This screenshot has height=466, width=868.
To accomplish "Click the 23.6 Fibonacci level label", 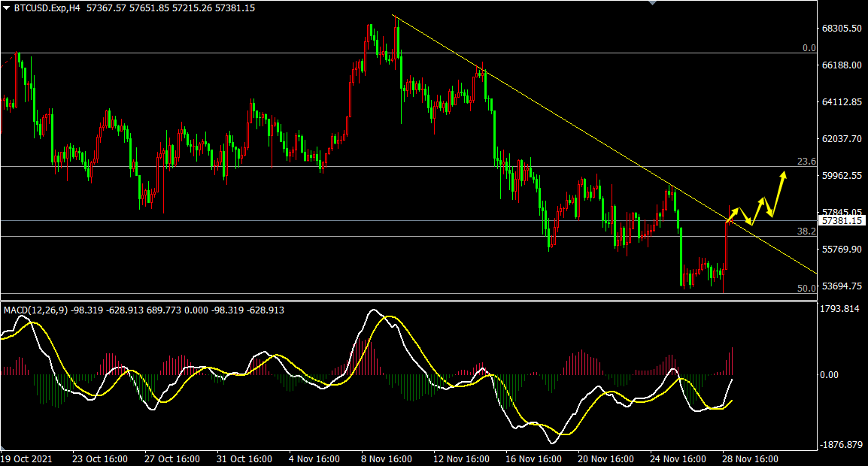I will pyautogui.click(x=806, y=162).
